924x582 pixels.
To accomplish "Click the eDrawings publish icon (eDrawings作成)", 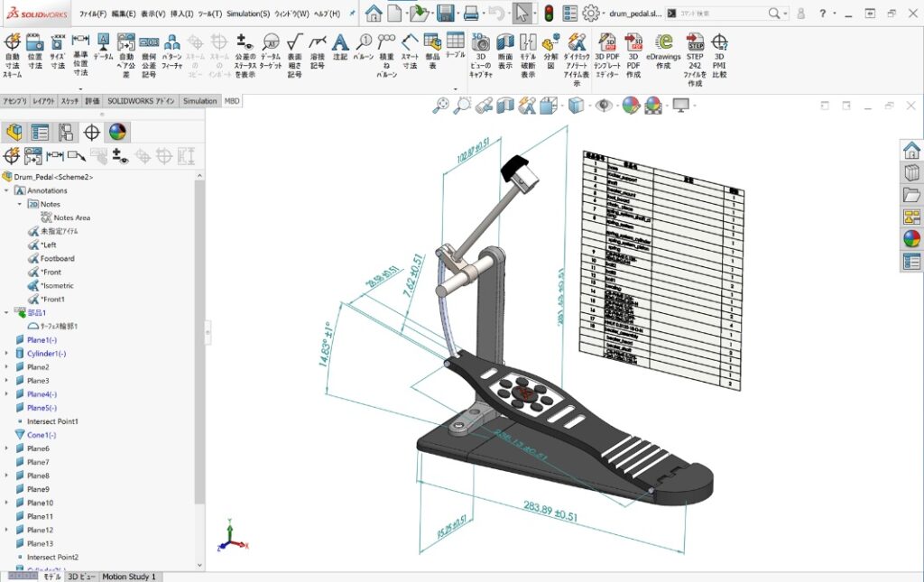I will (664, 48).
